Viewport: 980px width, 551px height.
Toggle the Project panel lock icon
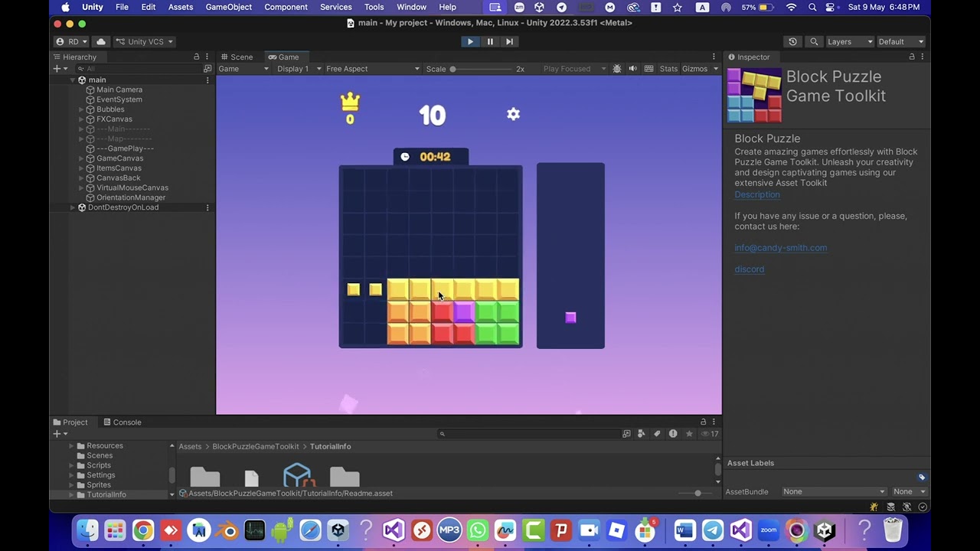(x=703, y=422)
